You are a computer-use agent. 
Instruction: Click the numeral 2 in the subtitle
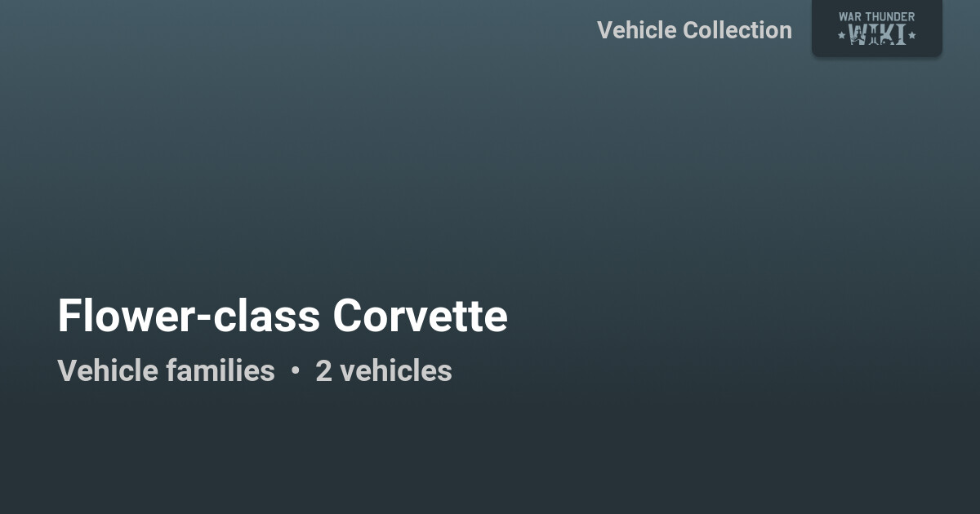coord(323,371)
